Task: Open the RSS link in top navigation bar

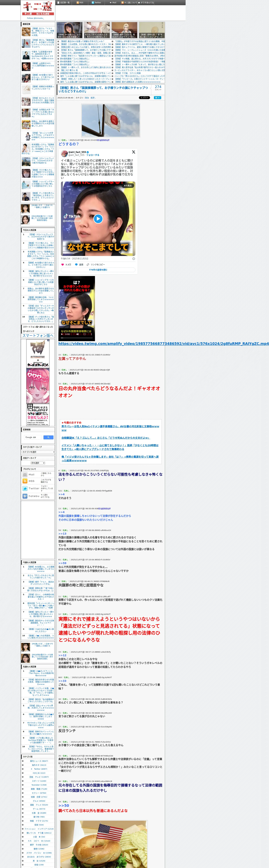Action: (x=80, y=2)
